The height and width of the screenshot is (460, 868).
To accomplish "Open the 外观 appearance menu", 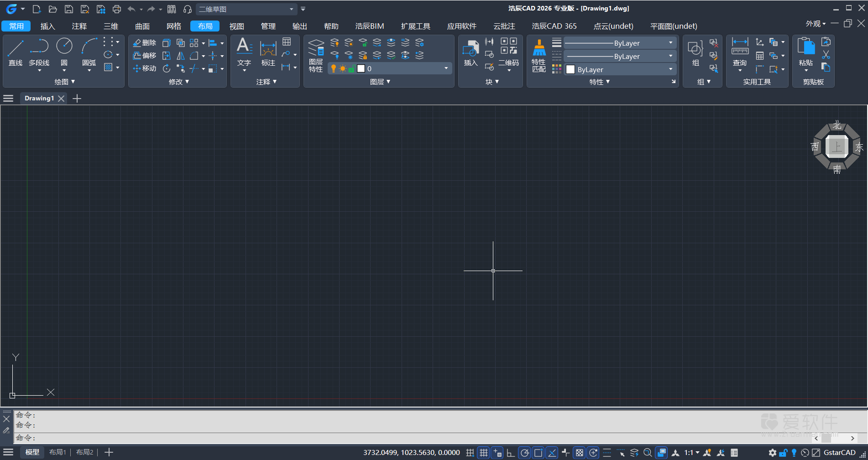I will pyautogui.click(x=816, y=24).
